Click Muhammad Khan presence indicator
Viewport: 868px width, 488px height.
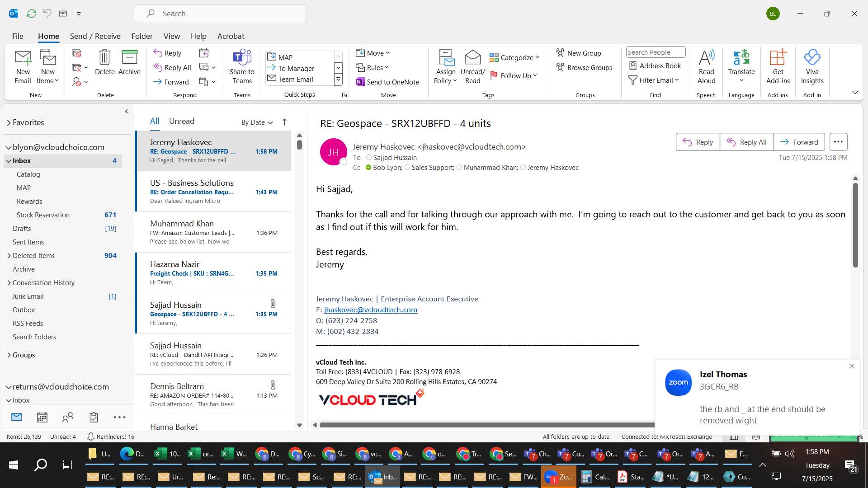coord(459,167)
